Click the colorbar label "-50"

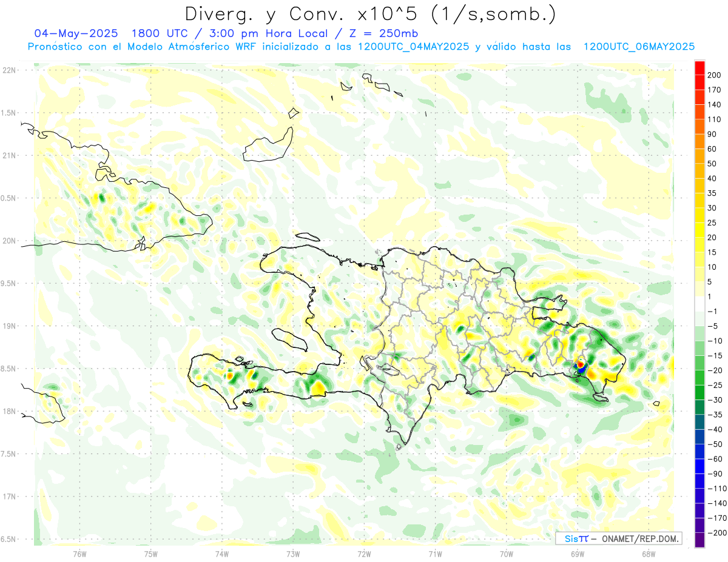(715, 444)
